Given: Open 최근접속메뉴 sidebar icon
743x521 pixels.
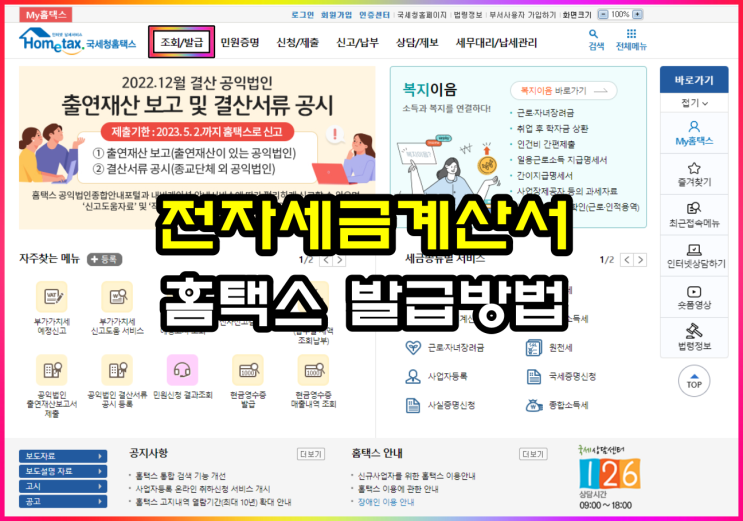Looking at the screenshot, I should coord(694,215).
